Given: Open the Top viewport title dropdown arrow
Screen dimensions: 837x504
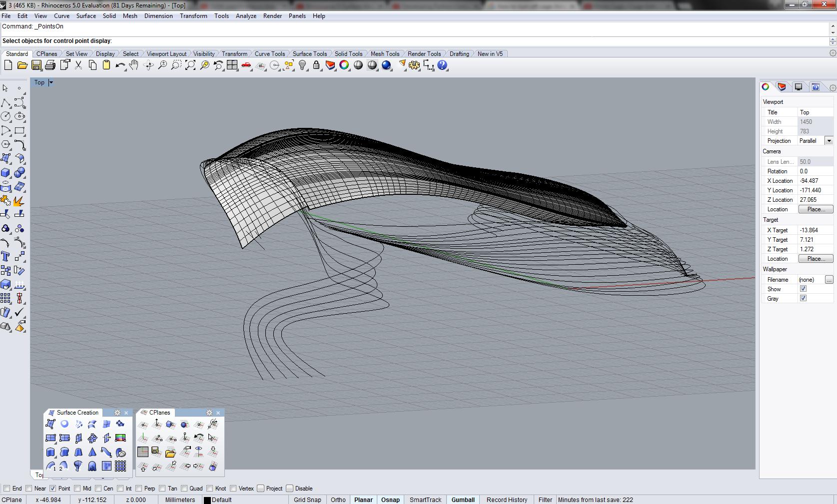Looking at the screenshot, I should [x=51, y=82].
